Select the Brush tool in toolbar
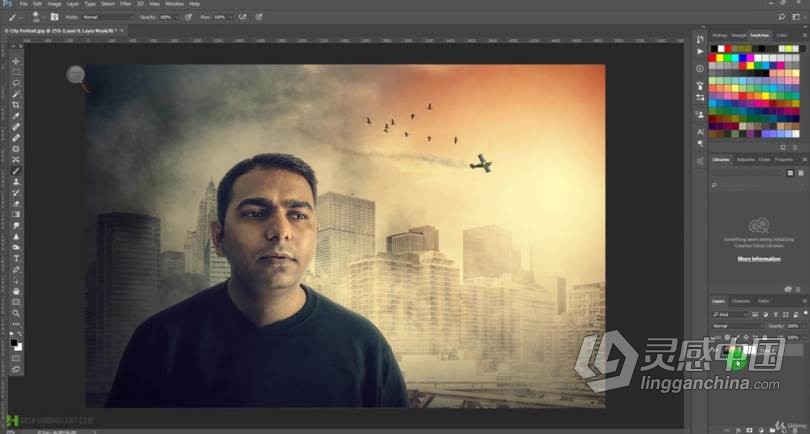810x434 pixels. (16, 170)
